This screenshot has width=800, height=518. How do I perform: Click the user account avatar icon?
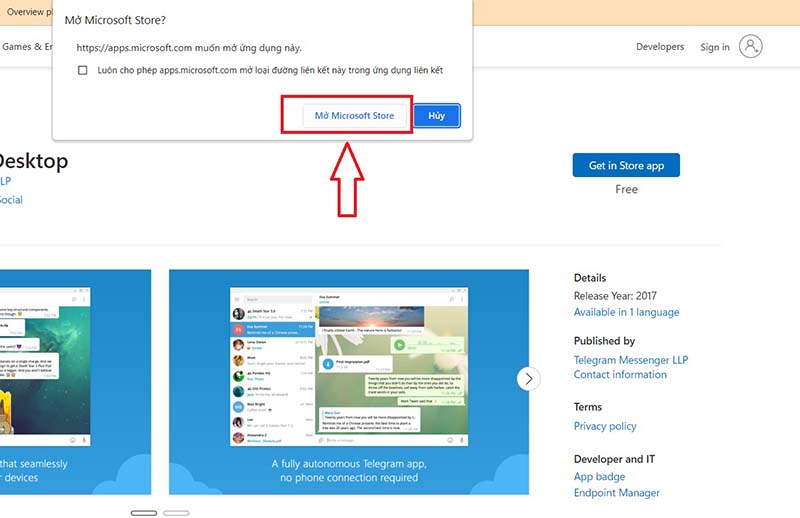pos(750,46)
